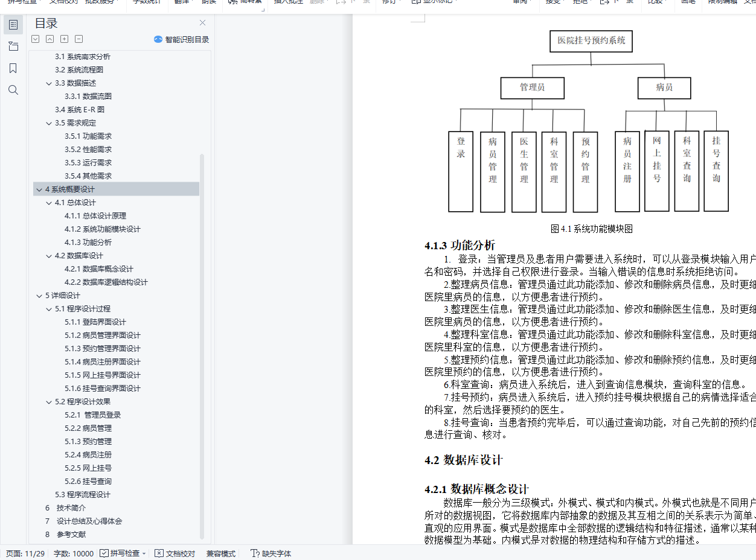
Task: Click the 字数: 10000 word count
Action: 74,553
